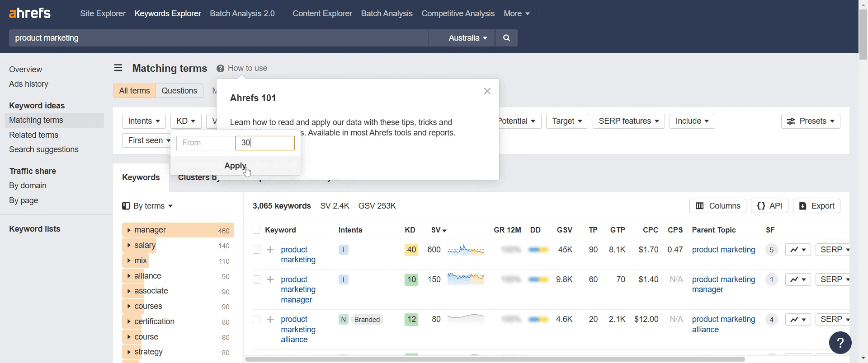Image resolution: width=868 pixels, height=363 pixels.
Task: Click Apply in the KD filter
Action: [x=236, y=166]
